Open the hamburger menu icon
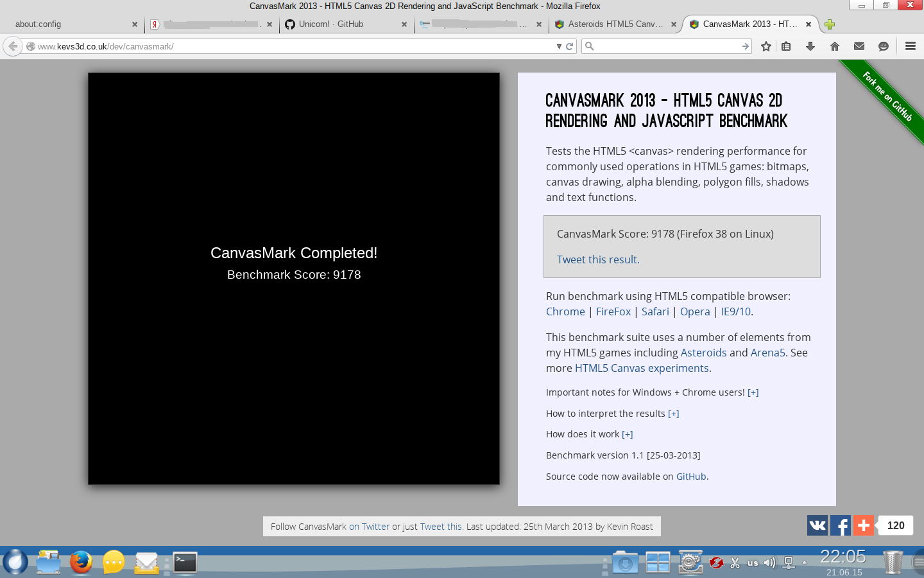Viewport: 924px width, 578px height. 910,46
